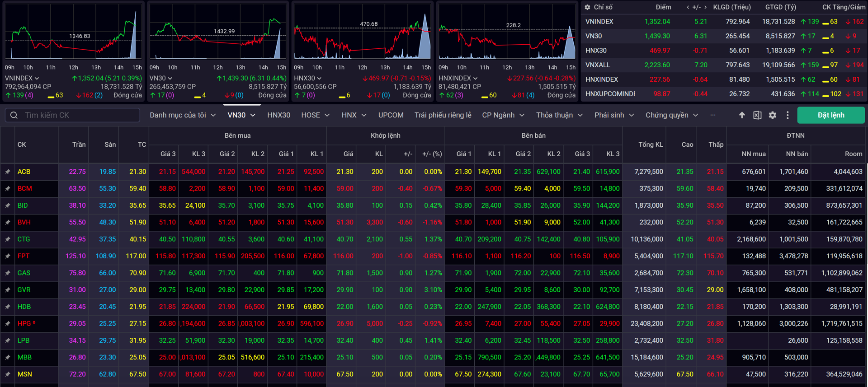Pin the LPB stock row
This screenshot has height=387, width=868.
pyautogui.click(x=8, y=340)
